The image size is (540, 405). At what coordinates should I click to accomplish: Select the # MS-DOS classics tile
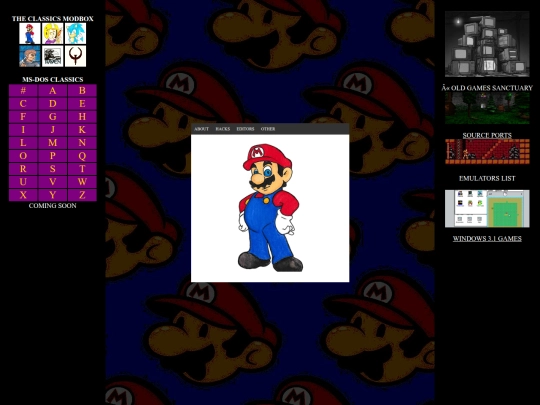click(23, 91)
